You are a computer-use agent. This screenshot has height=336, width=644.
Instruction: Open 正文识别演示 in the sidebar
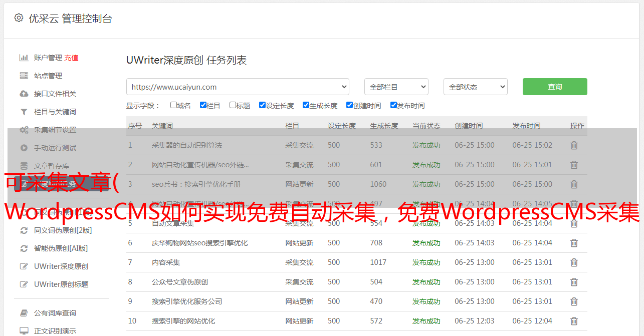pyautogui.click(x=55, y=331)
